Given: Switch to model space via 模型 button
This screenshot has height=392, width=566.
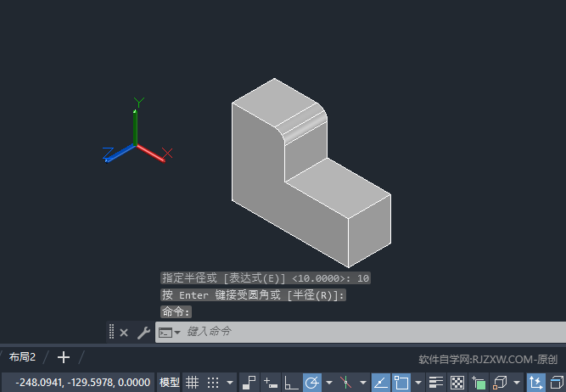Looking at the screenshot, I should coord(170,383).
